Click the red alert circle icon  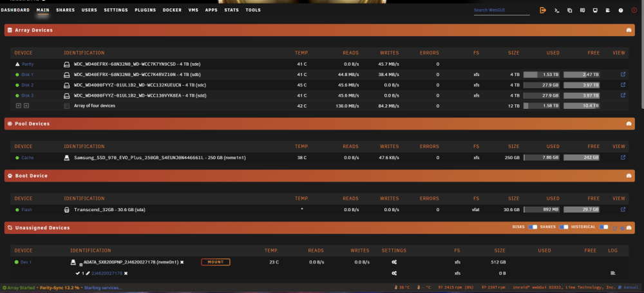634,10
